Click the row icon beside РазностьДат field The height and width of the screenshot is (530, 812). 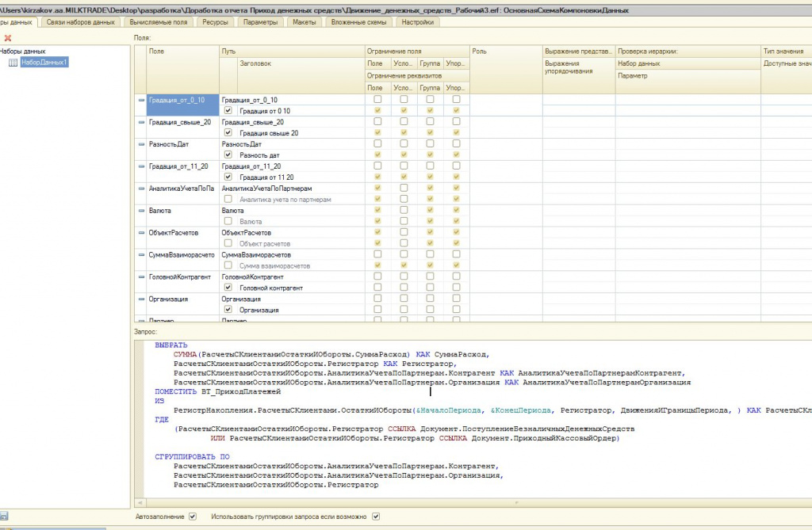pyautogui.click(x=142, y=144)
